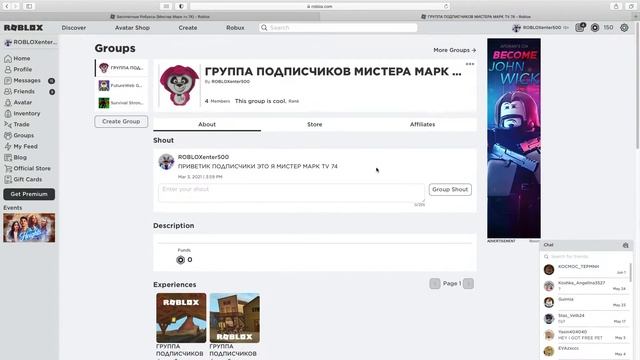
Task: Open the group three-dots options menu
Action: click(x=470, y=64)
